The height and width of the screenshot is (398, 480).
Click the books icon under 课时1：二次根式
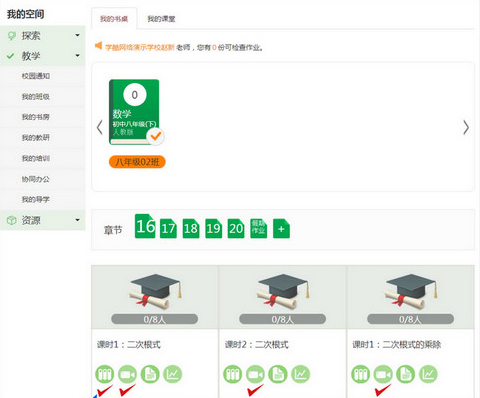105,374
